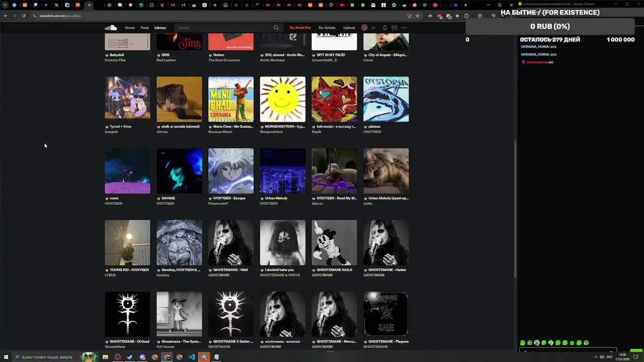Open Try Artist Pro link
The image size is (644, 362).
tap(300, 28)
